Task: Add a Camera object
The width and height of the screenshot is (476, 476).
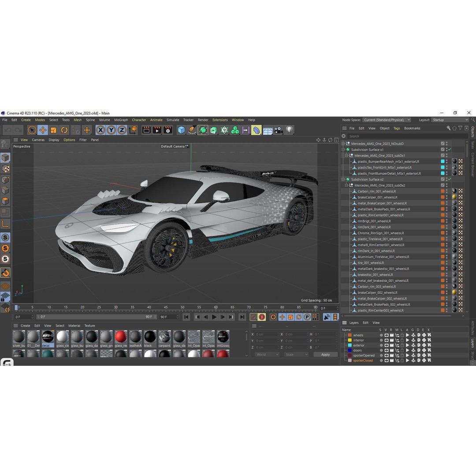Action: click(278, 130)
